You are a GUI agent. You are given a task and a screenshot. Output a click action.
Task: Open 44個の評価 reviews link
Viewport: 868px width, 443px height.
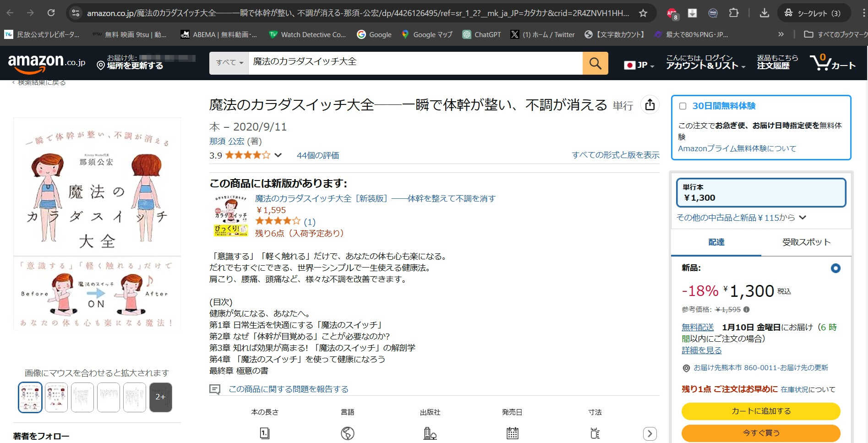tap(318, 155)
